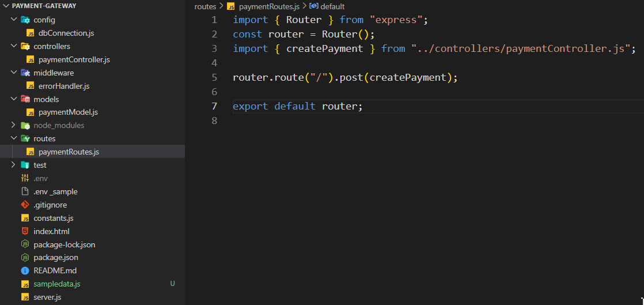Click the HTML5 icon beside index.html

pyautogui.click(x=25, y=231)
